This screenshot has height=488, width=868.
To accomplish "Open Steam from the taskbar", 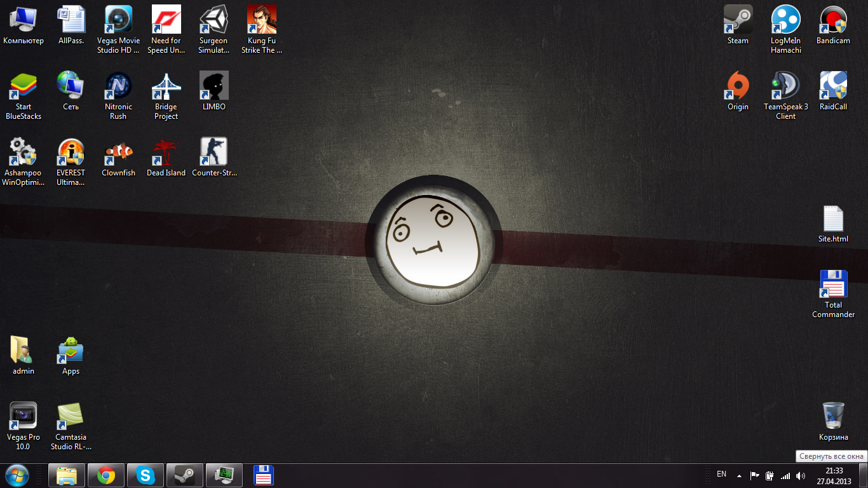I will [x=185, y=475].
